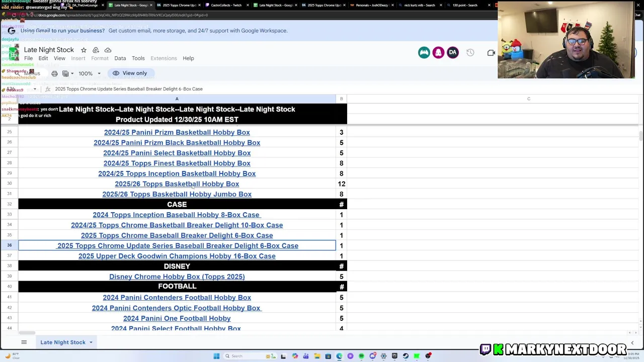Click the Google logo in Workspace banner
The width and height of the screenshot is (644, 362).
11,31
